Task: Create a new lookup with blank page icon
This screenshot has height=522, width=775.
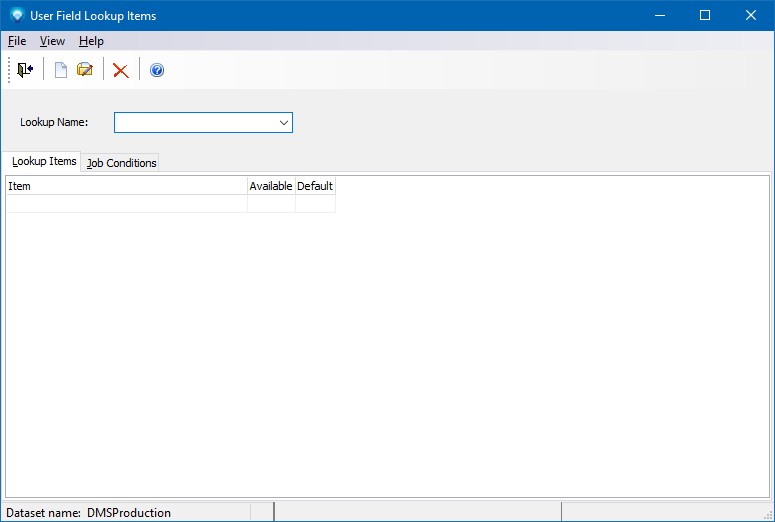Action: point(60,70)
